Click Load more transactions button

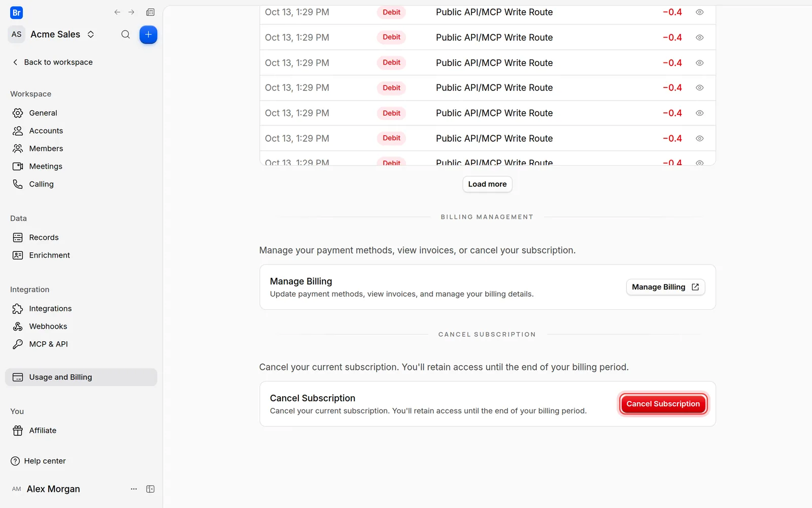point(487,184)
